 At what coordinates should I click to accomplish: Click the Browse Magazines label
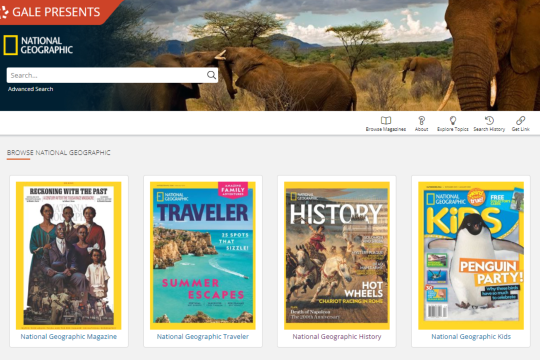386,129
